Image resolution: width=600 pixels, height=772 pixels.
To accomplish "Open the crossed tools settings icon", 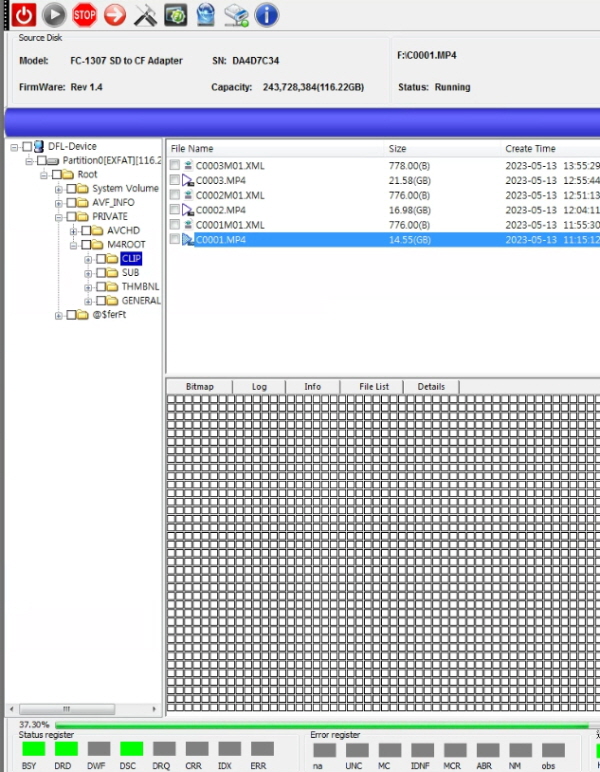I will 145,15.
